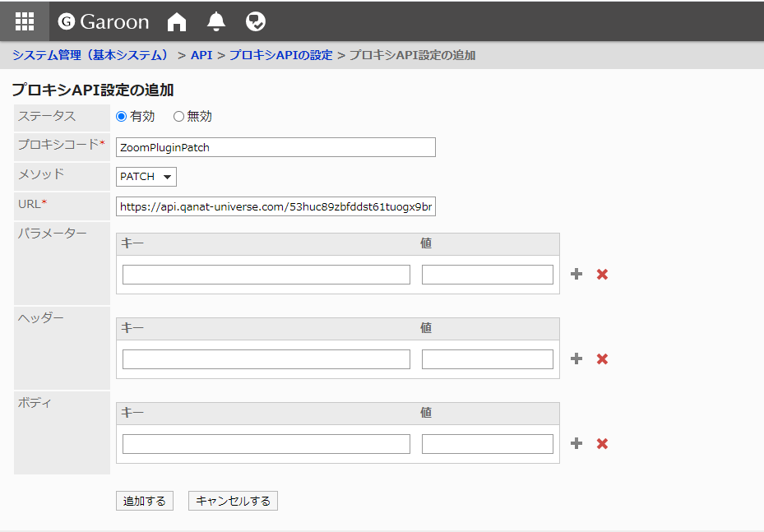Open the app grid menu icon
The height and width of the screenshot is (532, 764).
pos(25,21)
